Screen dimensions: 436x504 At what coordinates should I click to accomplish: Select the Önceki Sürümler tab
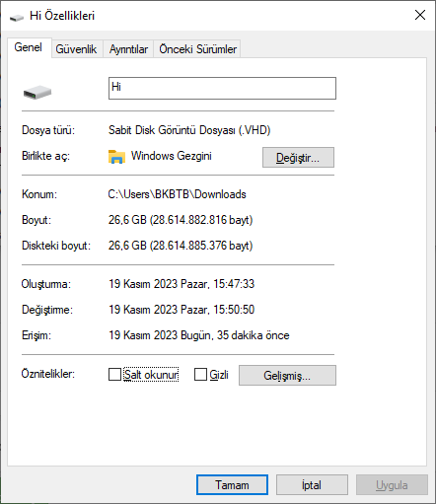point(197,49)
